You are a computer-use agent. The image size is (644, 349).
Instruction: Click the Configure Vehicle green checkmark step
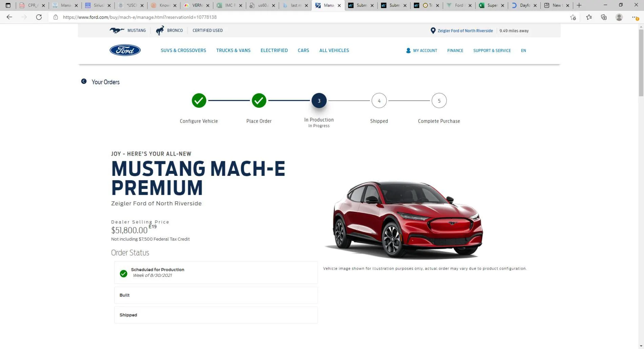(199, 101)
